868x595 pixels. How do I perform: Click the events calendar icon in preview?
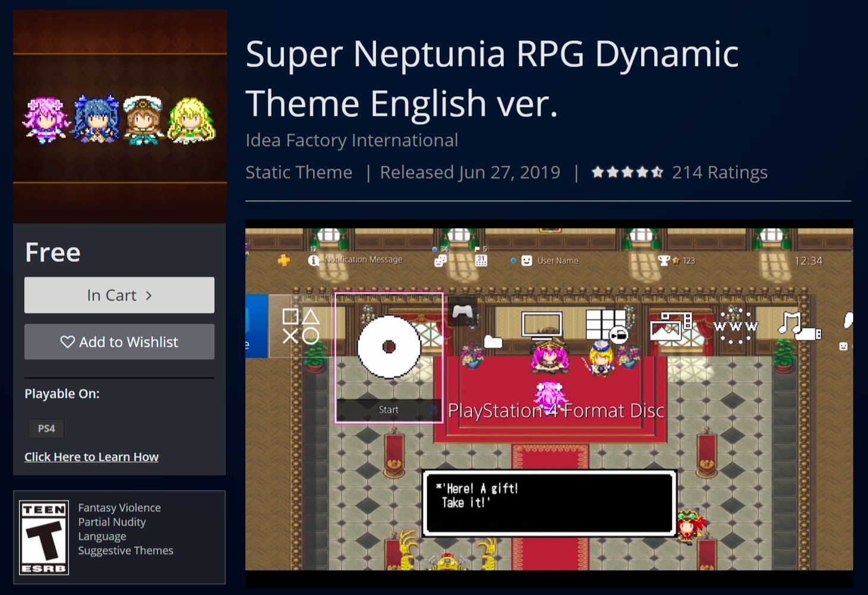(x=481, y=260)
